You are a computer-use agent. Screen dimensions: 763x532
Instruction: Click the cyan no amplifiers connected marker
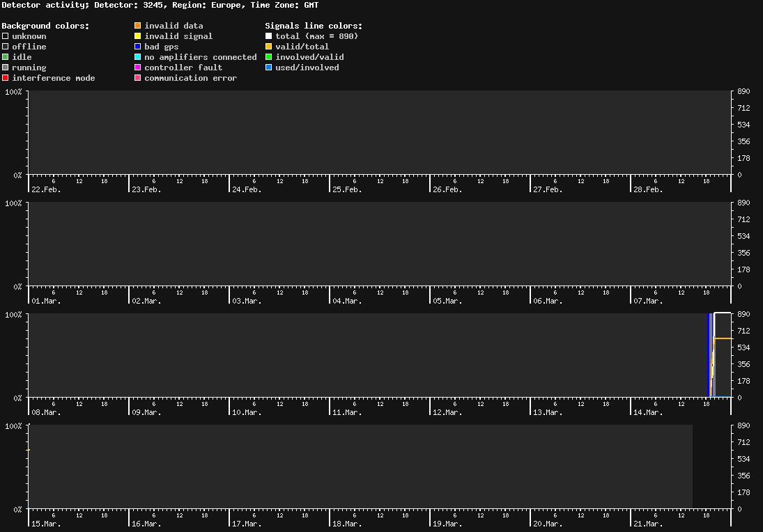click(x=138, y=56)
